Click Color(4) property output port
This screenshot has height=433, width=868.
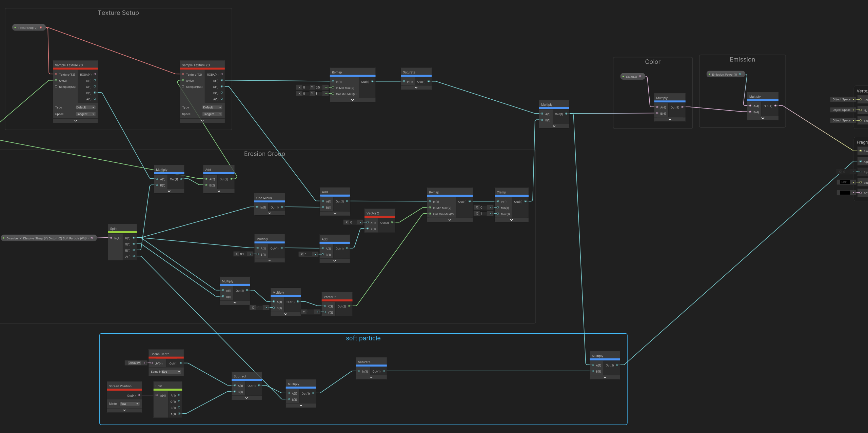(x=640, y=77)
